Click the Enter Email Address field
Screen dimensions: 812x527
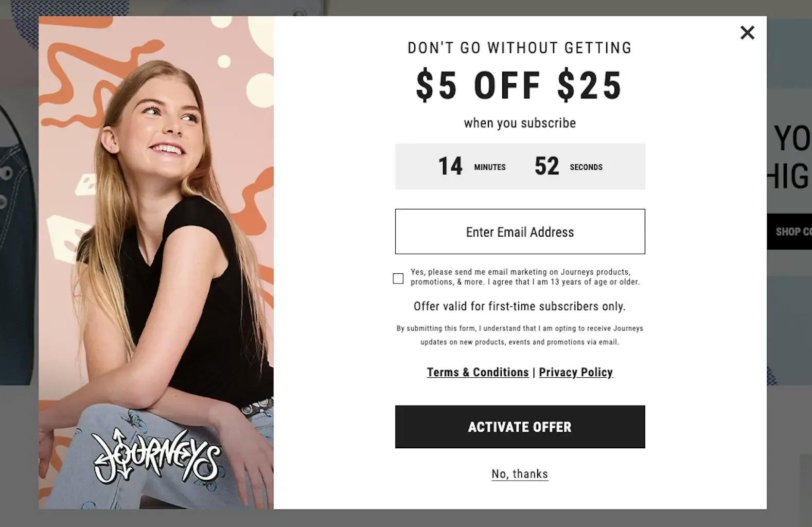[520, 232]
